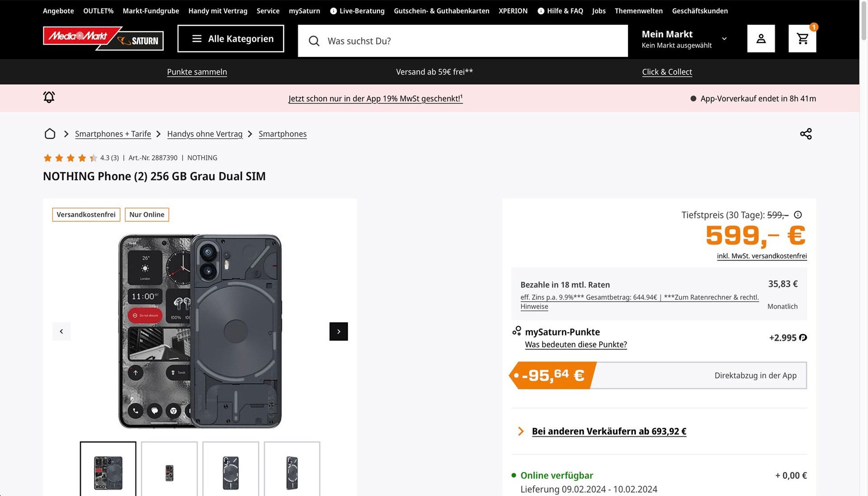Select the second product thumbnail
Image resolution: width=868 pixels, height=496 pixels.
click(169, 469)
